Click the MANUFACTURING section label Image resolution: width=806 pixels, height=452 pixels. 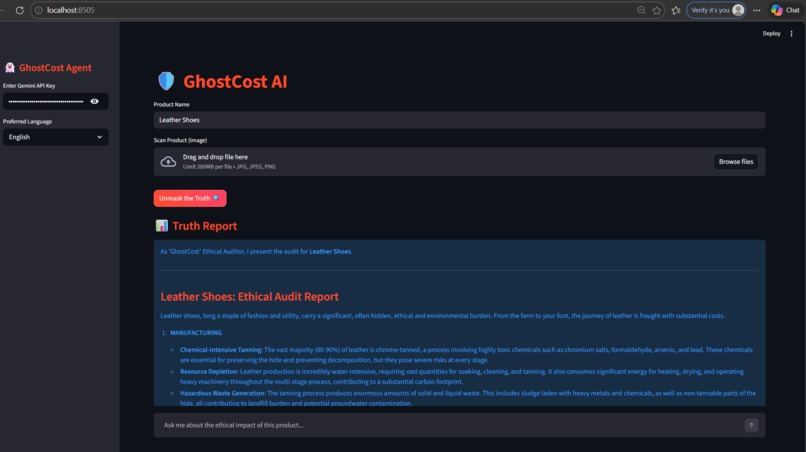[196, 333]
